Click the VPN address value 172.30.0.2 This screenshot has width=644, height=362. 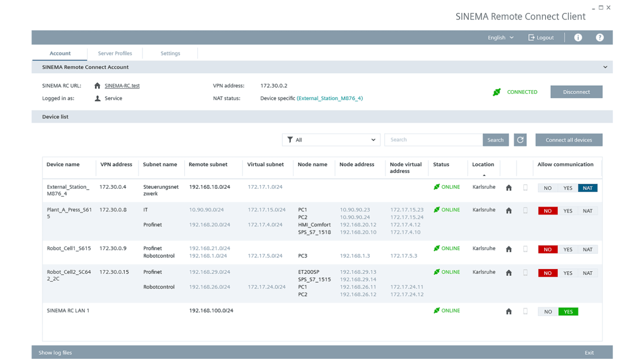point(274,86)
